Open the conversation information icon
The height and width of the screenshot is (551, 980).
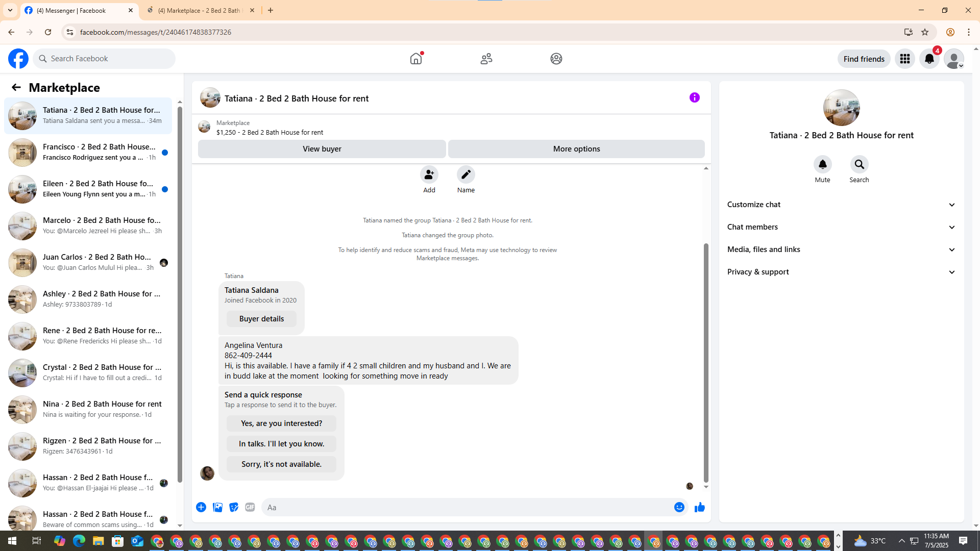click(x=694, y=97)
